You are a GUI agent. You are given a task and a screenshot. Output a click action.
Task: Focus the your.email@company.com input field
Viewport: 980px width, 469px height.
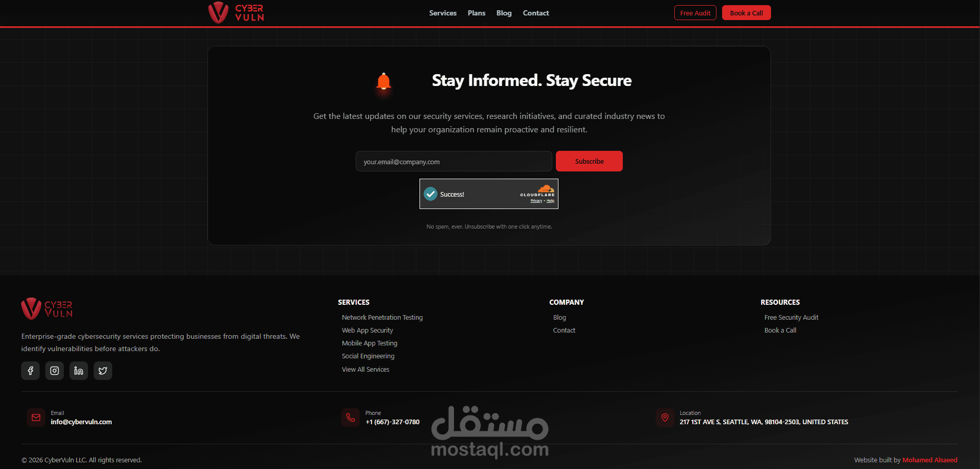tap(454, 161)
